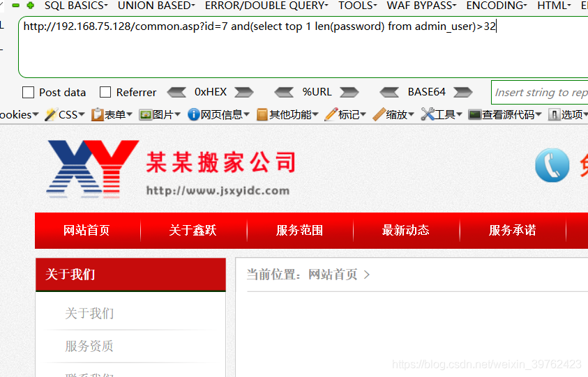Image resolution: width=588 pixels, height=377 pixels.
Task: Click the left arrow beside %URL
Action: (x=284, y=92)
